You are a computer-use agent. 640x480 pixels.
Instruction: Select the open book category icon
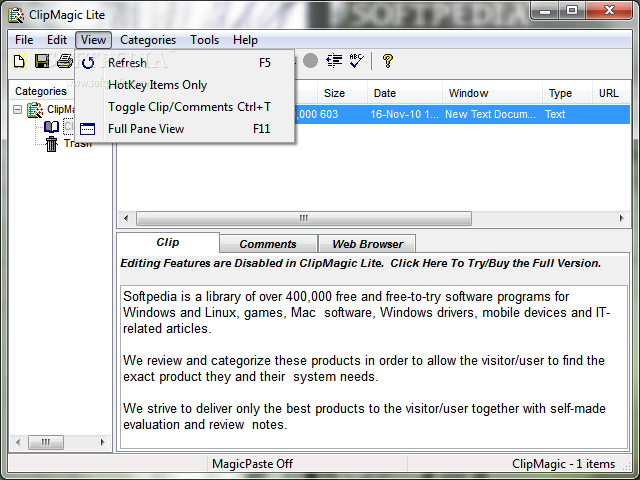(51, 127)
